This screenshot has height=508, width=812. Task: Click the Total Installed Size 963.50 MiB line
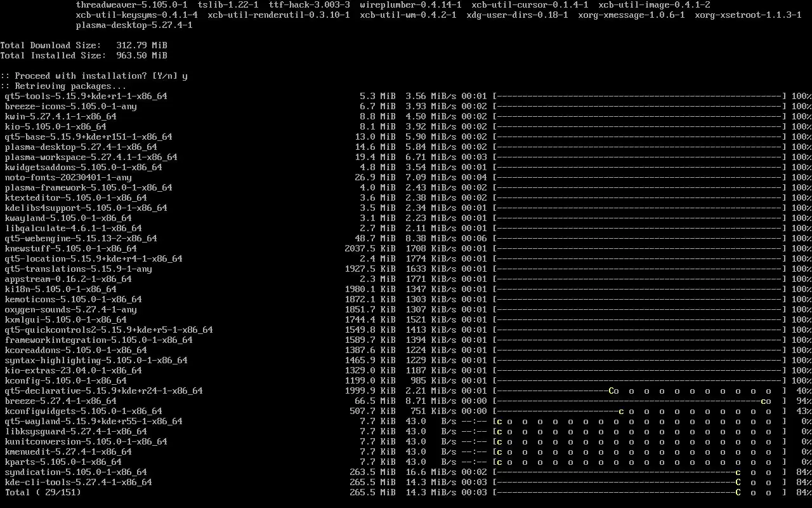84,55
